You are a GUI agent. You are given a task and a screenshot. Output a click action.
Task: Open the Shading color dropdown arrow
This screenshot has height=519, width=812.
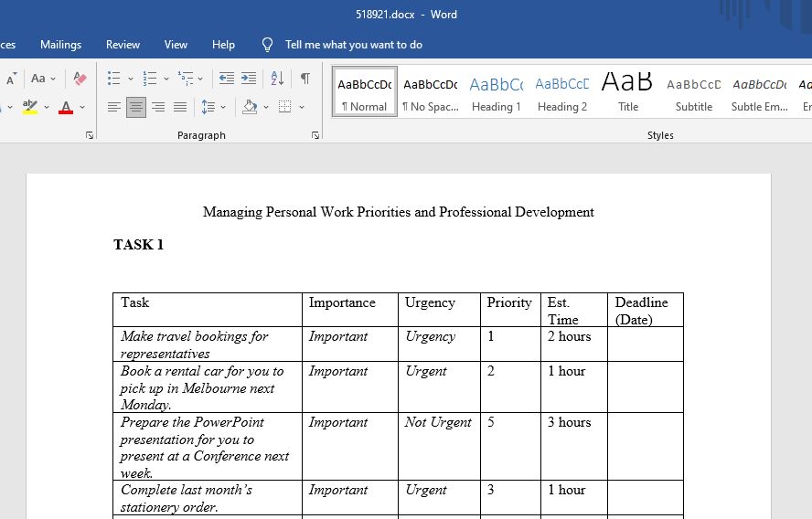(x=266, y=107)
